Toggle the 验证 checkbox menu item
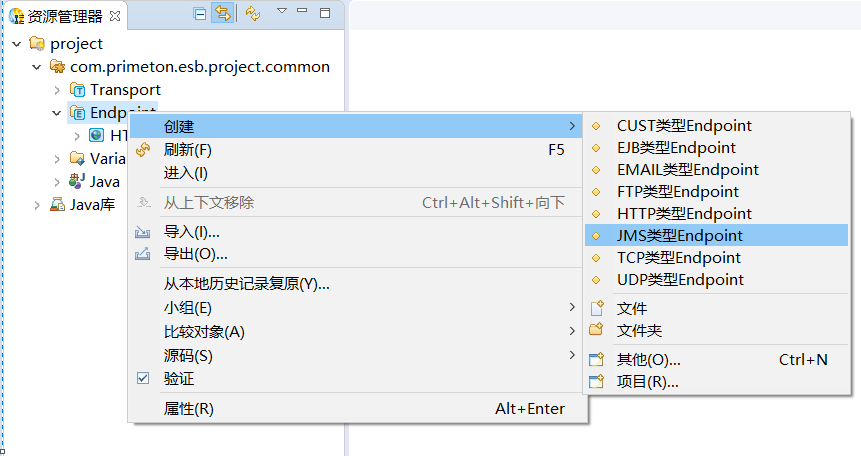The image size is (861, 456). [143, 379]
